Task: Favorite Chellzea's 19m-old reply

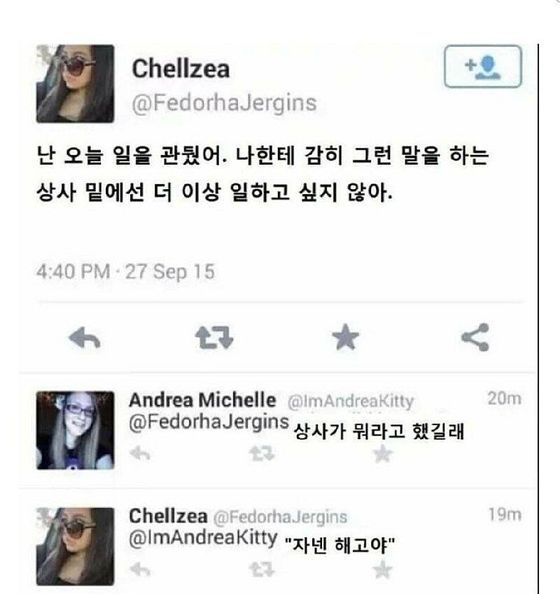Action: [382, 569]
